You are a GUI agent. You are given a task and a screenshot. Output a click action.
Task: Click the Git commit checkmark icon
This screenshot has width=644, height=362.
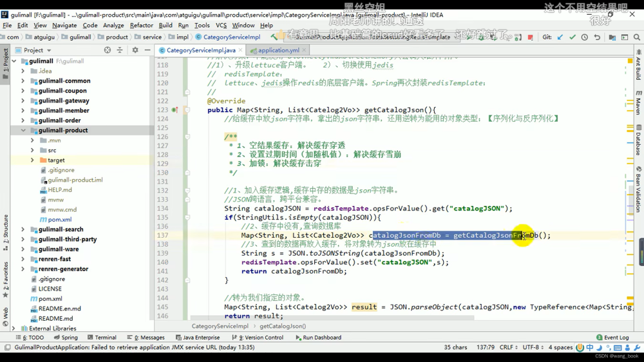(x=572, y=37)
